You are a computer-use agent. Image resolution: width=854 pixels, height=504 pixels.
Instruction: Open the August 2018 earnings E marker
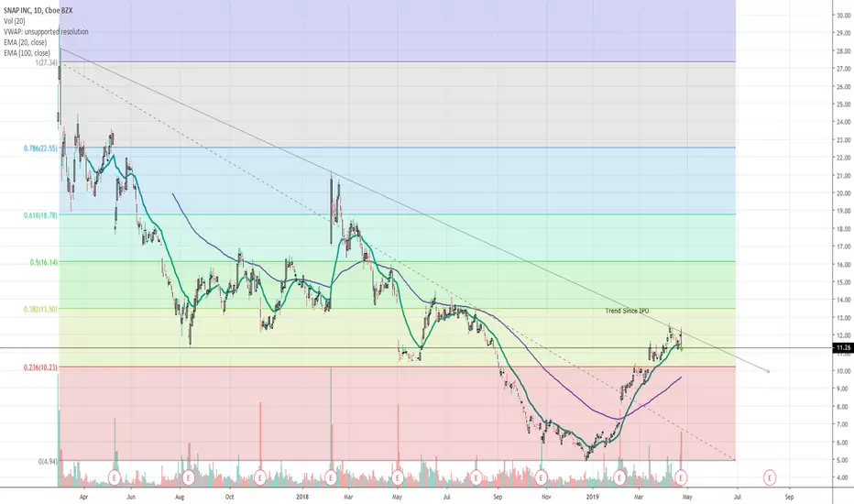tap(476, 477)
